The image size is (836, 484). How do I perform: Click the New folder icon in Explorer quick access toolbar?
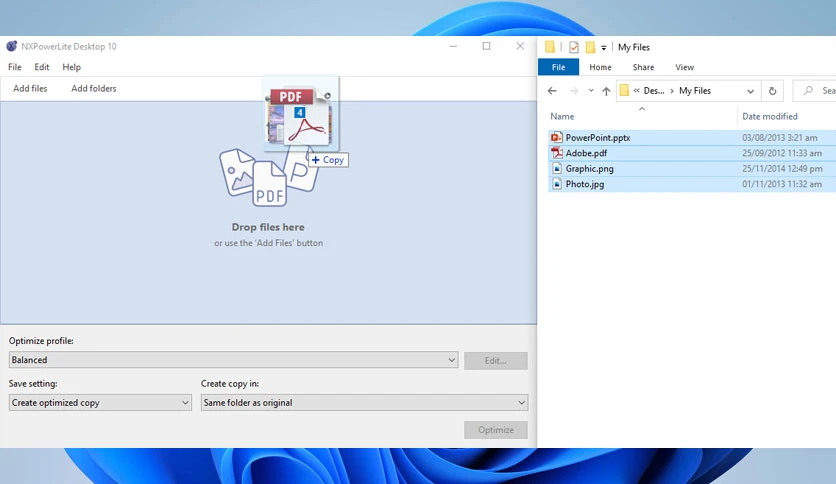(x=590, y=47)
